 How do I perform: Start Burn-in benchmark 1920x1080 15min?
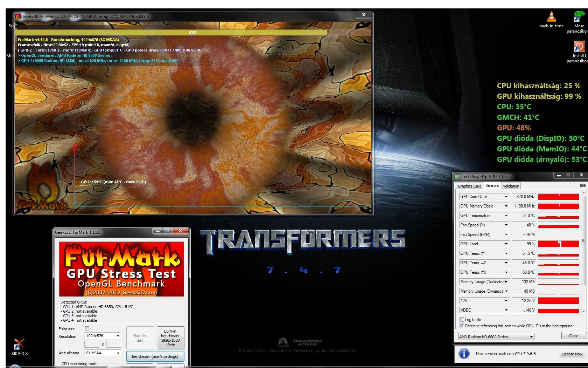[170, 338]
